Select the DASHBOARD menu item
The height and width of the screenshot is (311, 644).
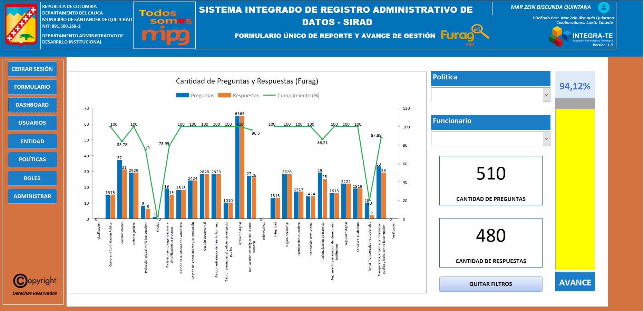point(32,105)
